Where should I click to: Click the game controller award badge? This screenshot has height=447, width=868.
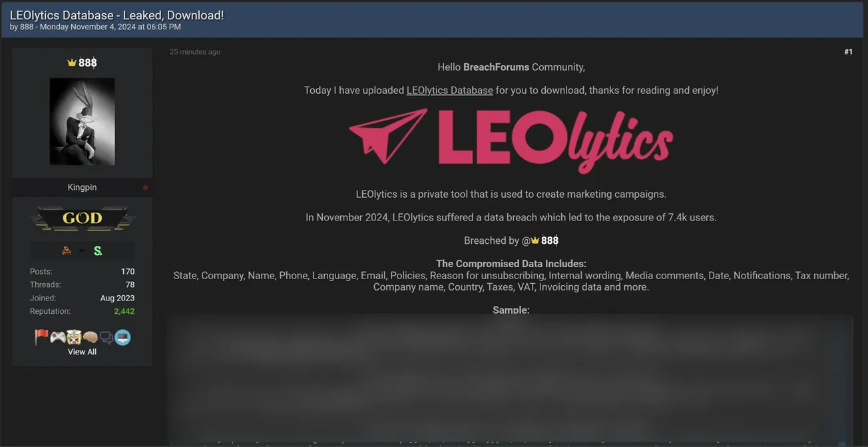coord(58,338)
